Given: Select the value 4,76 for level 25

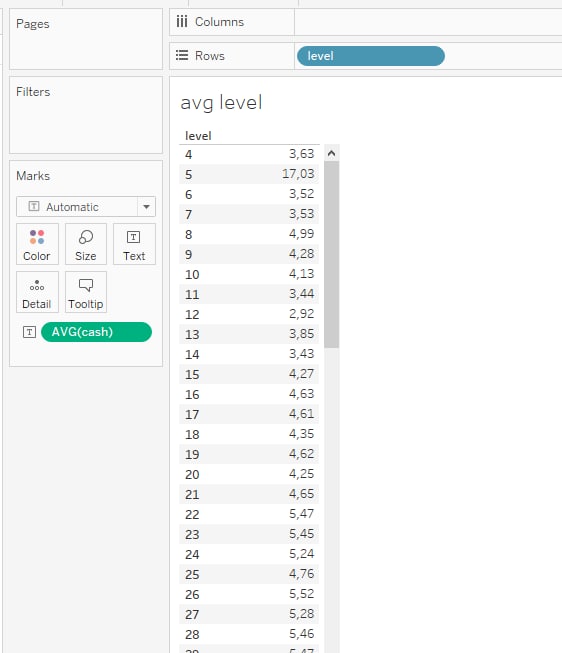Looking at the screenshot, I should [302, 573].
